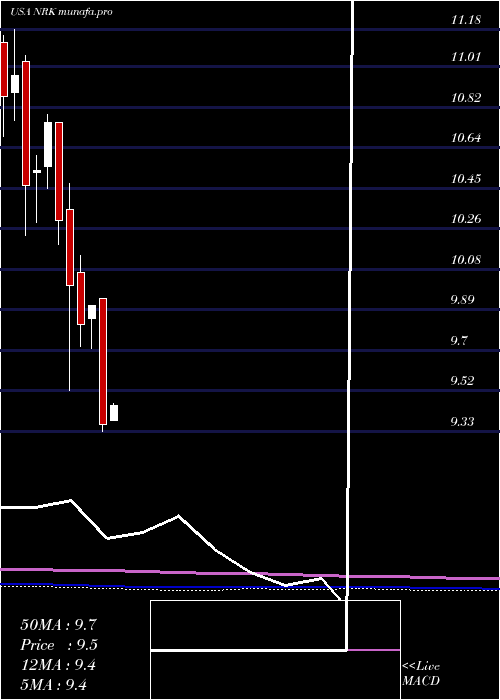Click the 10.26 price axis label
The image size is (500, 700).
466,219
